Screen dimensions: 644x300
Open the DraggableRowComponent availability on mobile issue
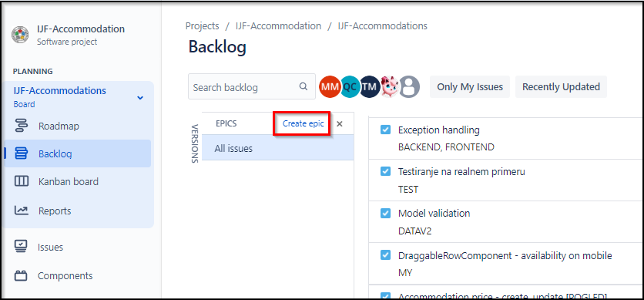pos(505,255)
